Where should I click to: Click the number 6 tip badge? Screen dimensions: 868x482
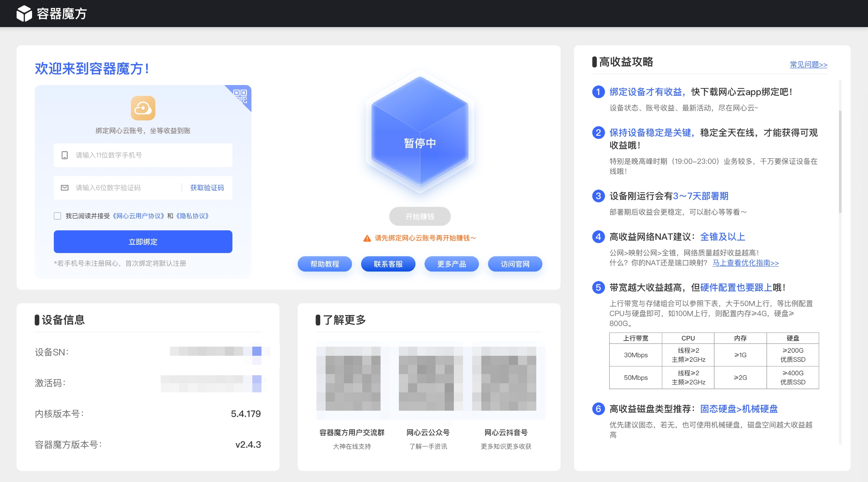pos(598,409)
